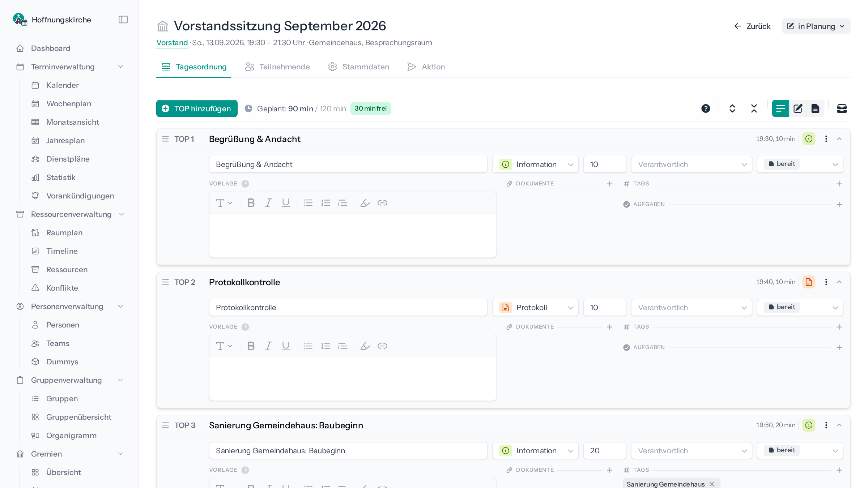Switch to document view mode toggle

click(x=815, y=108)
